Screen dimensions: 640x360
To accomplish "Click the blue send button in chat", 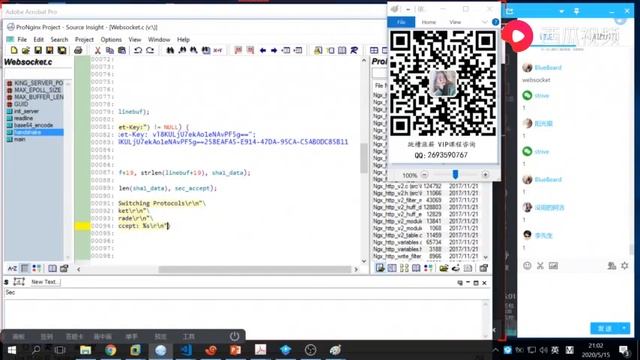I will click(605, 328).
